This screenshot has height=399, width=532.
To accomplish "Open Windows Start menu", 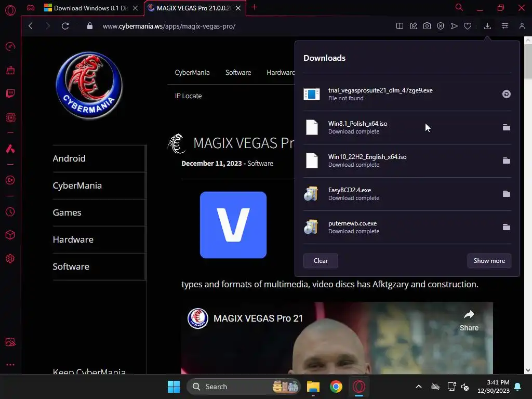I will [174, 387].
